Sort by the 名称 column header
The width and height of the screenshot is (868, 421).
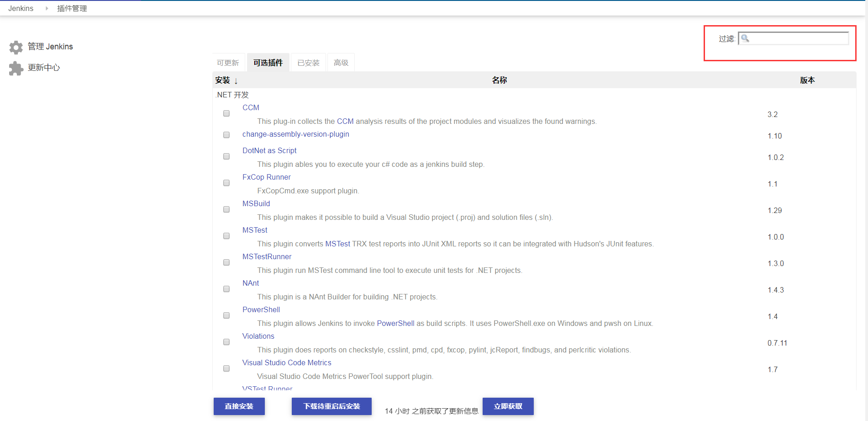(499, 80)
